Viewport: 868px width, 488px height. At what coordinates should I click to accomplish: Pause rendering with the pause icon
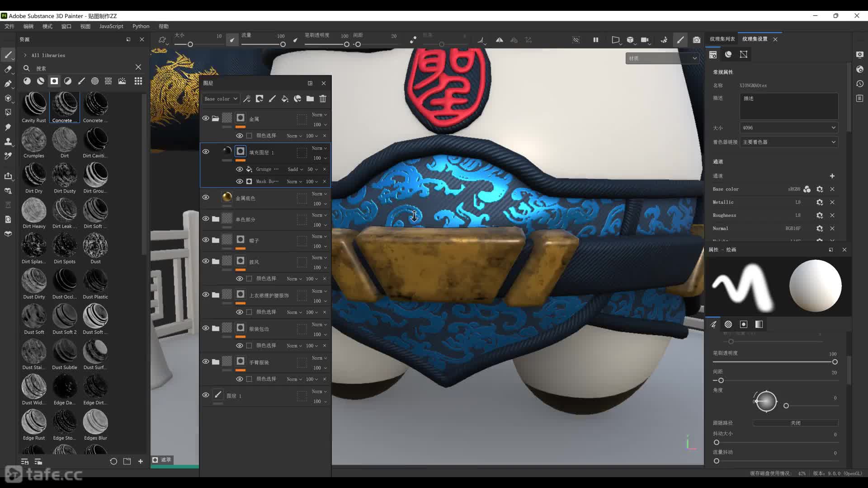(x=596, y=40)
